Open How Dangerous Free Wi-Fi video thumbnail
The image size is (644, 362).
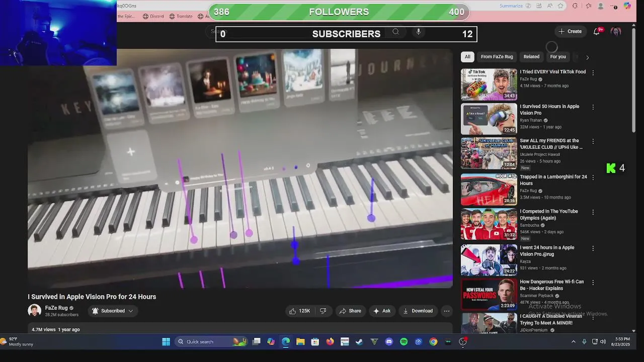[x=489, y=294]
